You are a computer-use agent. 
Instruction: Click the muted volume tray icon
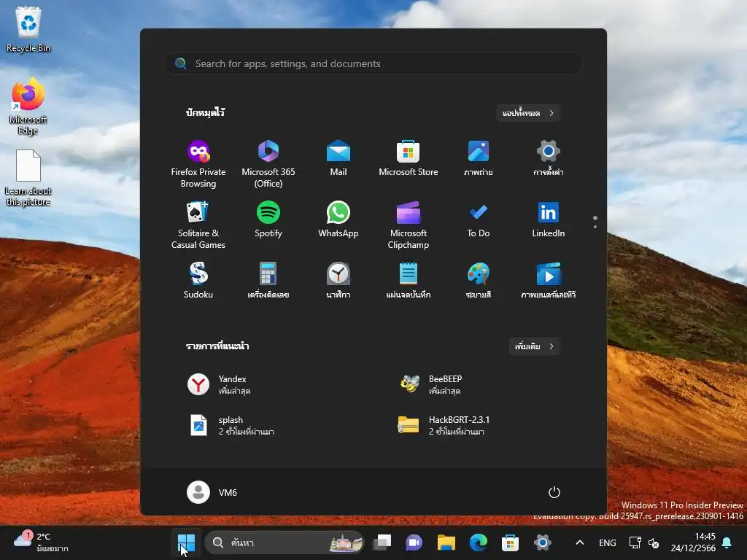pyautogui.click(x=654, y=542)
